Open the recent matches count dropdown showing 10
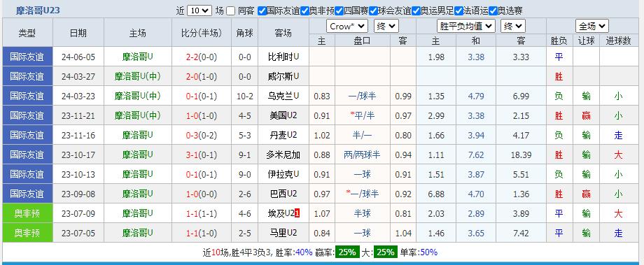This screenshot has height=265, width=644. tap(199, 10)
